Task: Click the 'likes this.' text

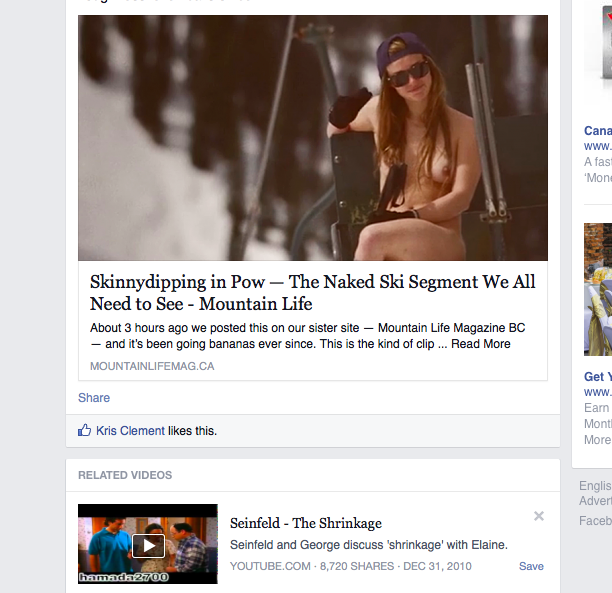Action: pyautogui.click(x=192, y=431)
